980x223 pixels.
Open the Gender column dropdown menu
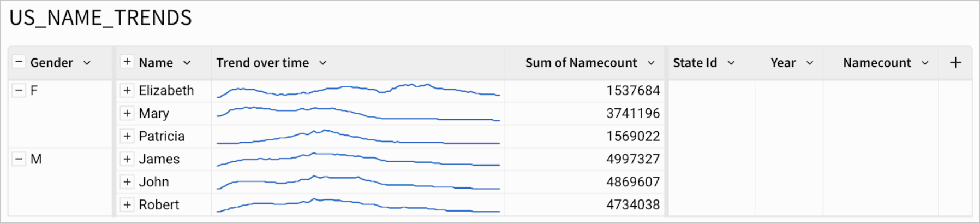(x=87, y=63)
